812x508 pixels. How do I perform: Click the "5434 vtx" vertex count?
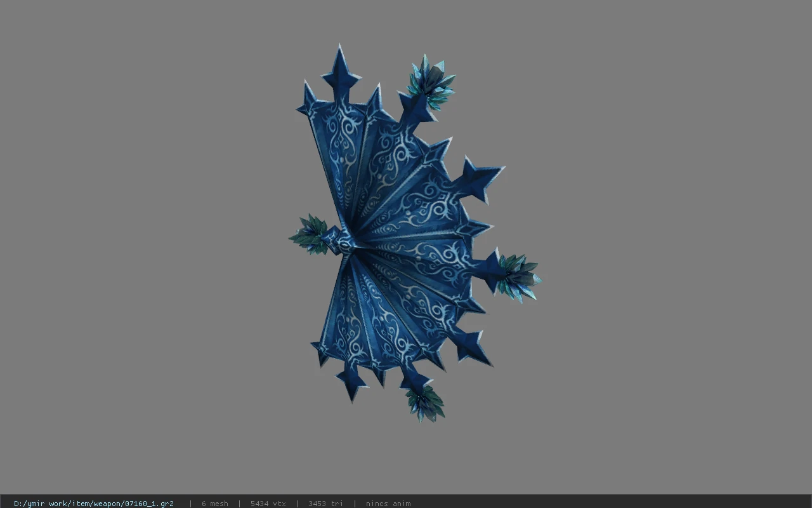click(x=268, y=504)
